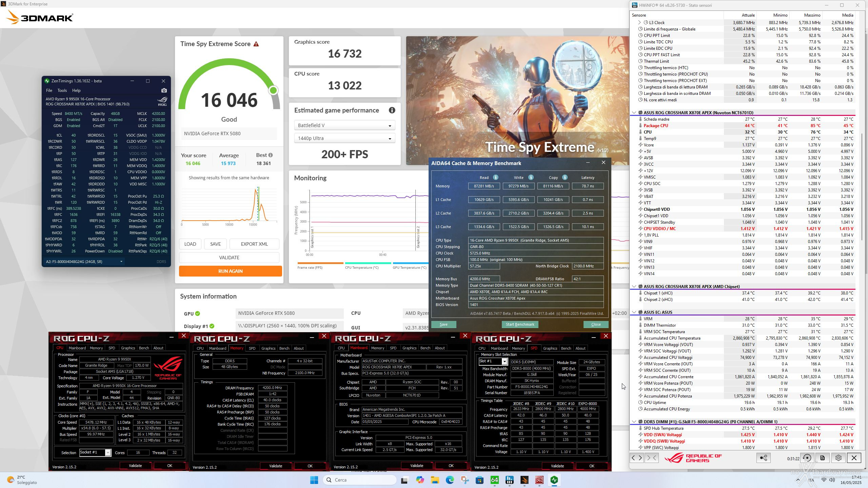
Task: Click the warning icon next to Time Spy Extreme Score
Action: [256, 44]
